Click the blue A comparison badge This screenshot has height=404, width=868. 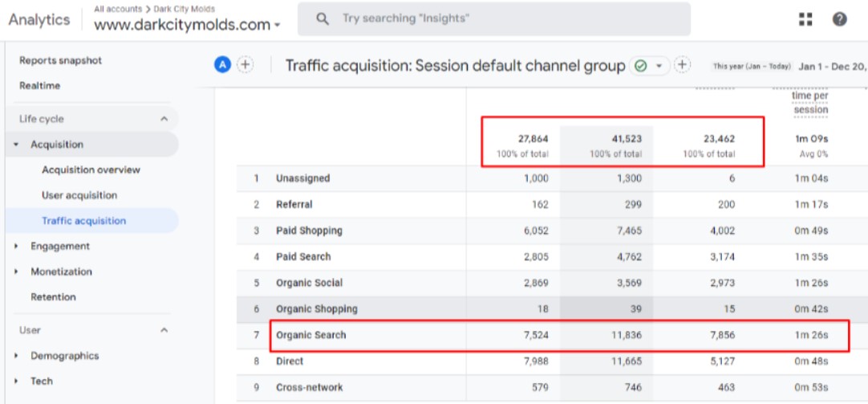coord(222,65)
